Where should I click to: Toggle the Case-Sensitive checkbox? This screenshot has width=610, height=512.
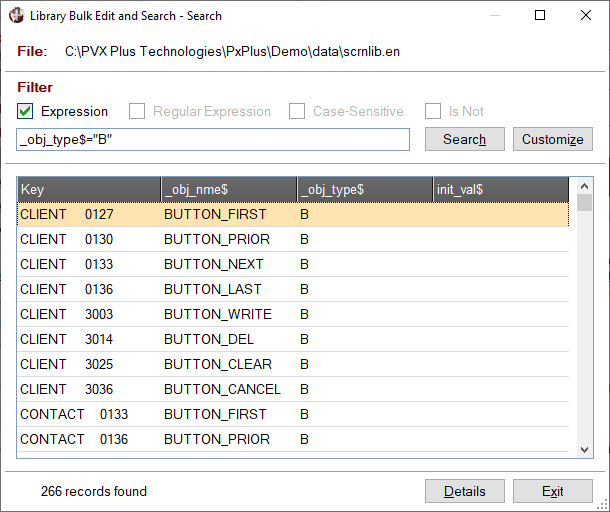pos(296,112)
